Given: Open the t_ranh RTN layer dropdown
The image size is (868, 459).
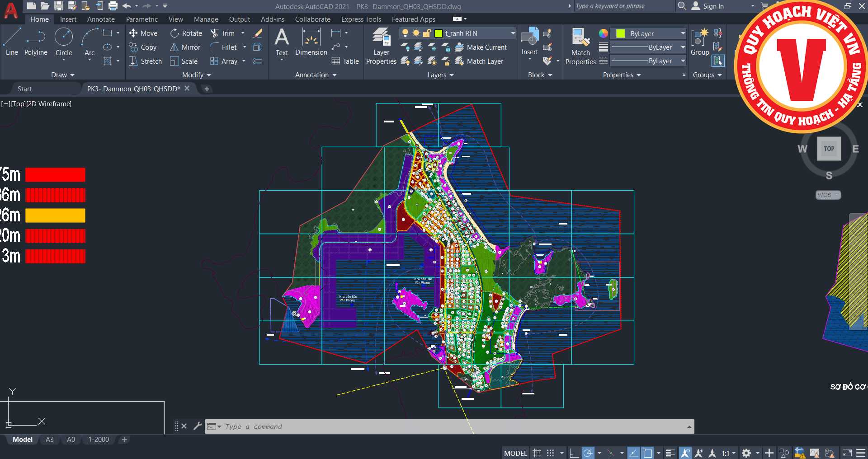Looking at the screenshot, I should (x=513, y=33).
